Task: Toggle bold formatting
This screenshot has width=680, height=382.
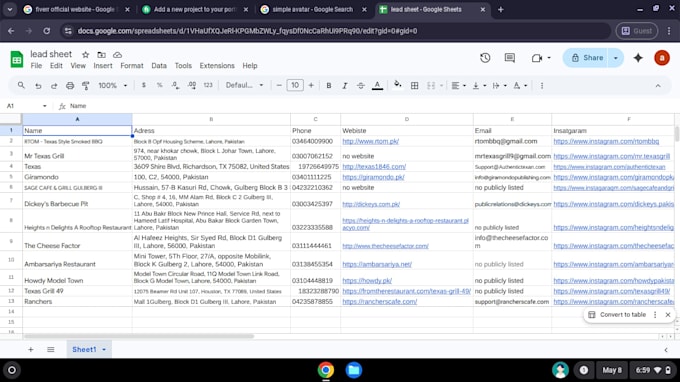Action: click(329, 85)
